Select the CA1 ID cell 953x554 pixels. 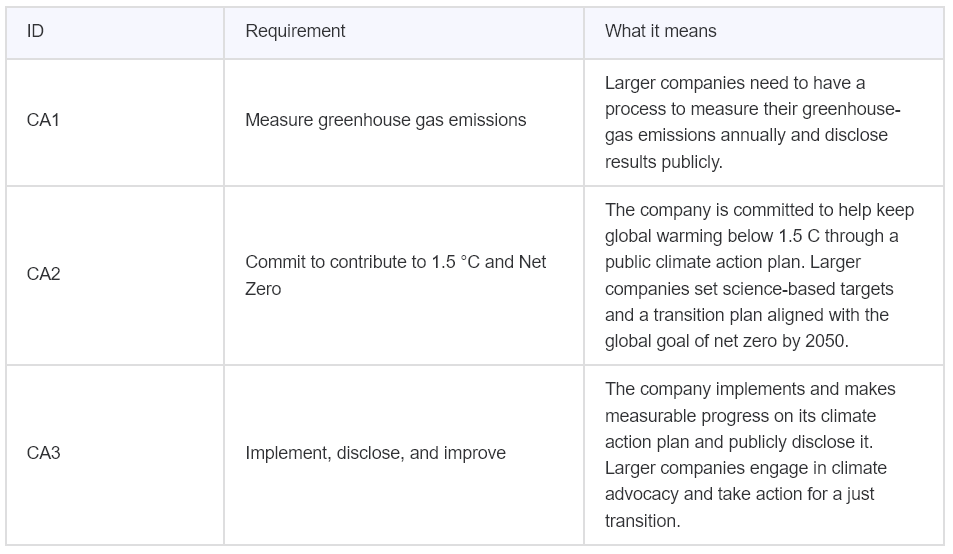click(x=44, y=120)
